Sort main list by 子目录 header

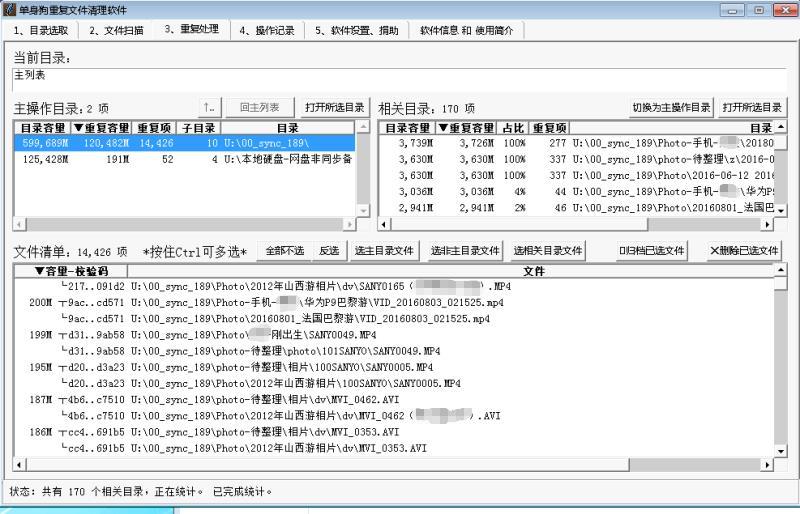pyautogui.click(x=198, y=128)
